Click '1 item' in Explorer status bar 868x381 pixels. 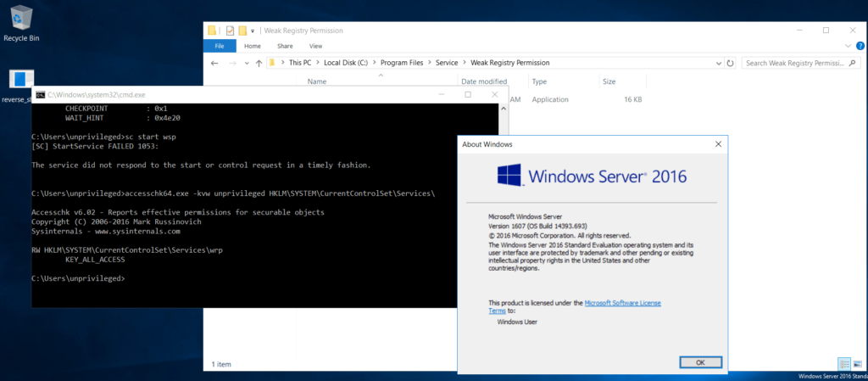pyautogui.click(x=221, y=364)
